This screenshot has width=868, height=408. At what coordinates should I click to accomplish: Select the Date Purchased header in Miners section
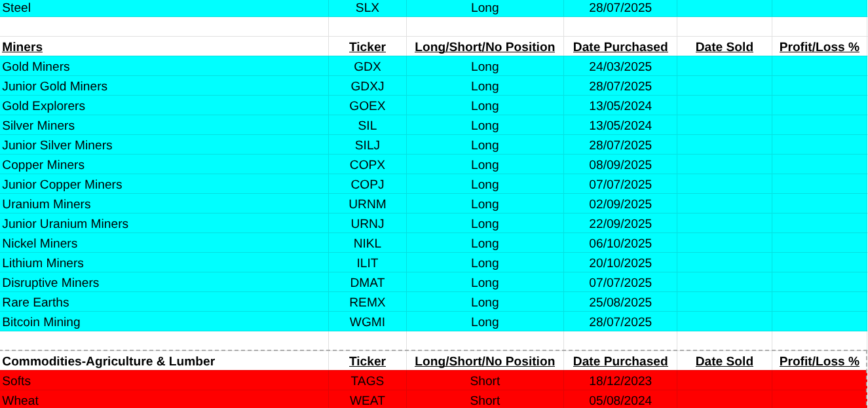620,47
